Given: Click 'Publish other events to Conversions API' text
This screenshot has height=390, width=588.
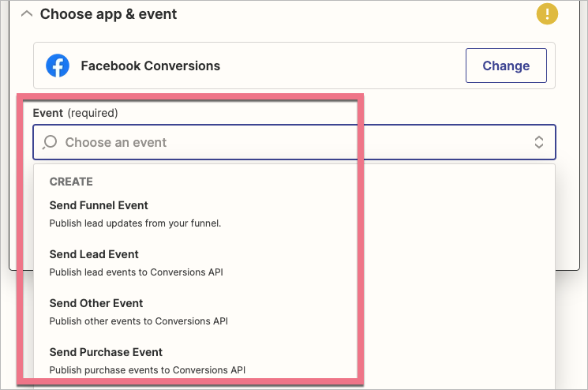Looking at the screenshot, I should coord(139,321).
